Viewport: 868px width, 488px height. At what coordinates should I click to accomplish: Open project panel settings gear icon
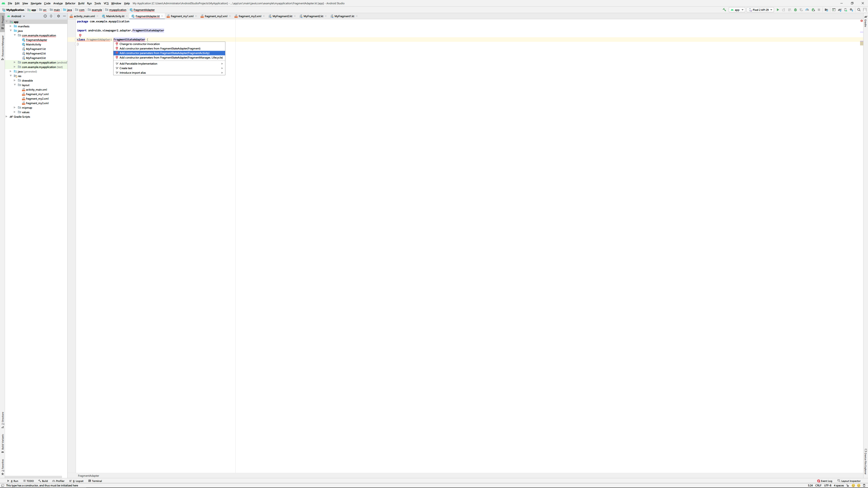pos(58,16)
